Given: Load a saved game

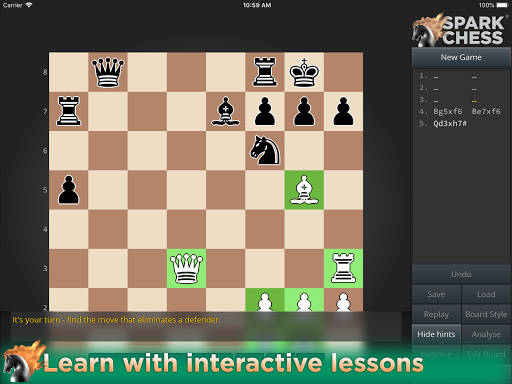Looking at the screenshot, I should click(x=486, y=294).
